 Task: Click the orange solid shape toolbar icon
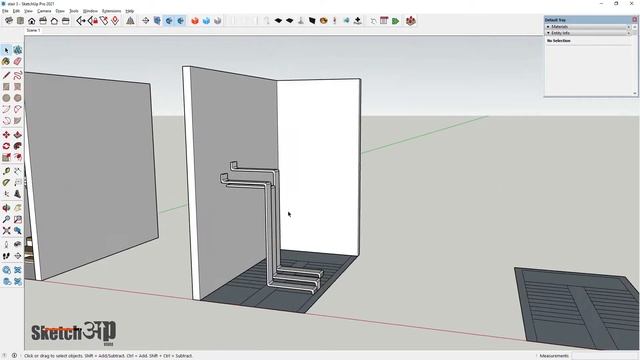[x=195, y=21]
